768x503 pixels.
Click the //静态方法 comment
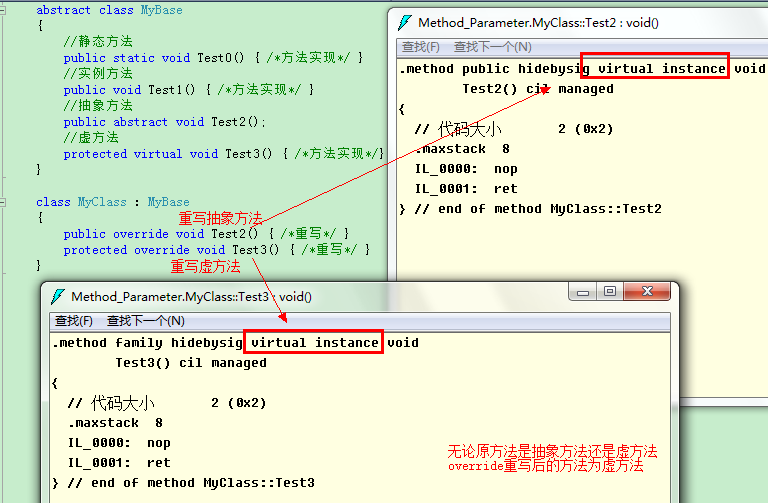pyautogui.click(x=98, y=42)
